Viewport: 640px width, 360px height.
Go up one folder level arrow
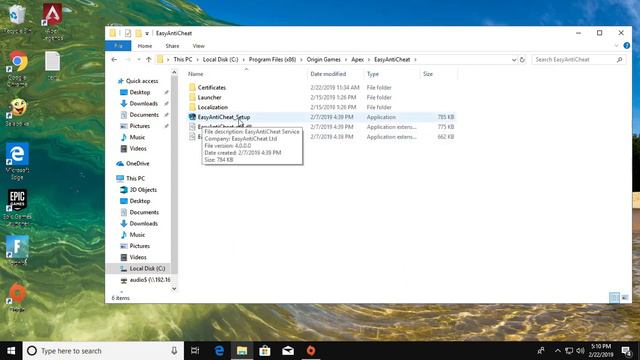[x=149, y=60]
